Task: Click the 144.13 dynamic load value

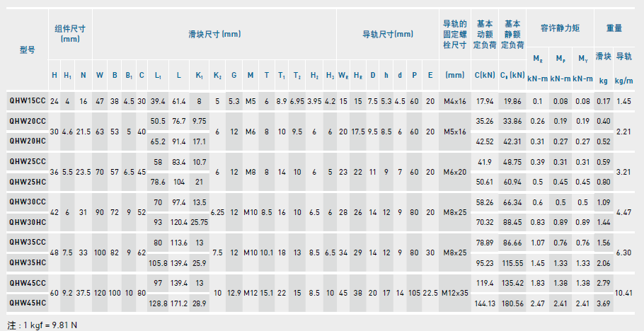Action: [x=484, y=303]
